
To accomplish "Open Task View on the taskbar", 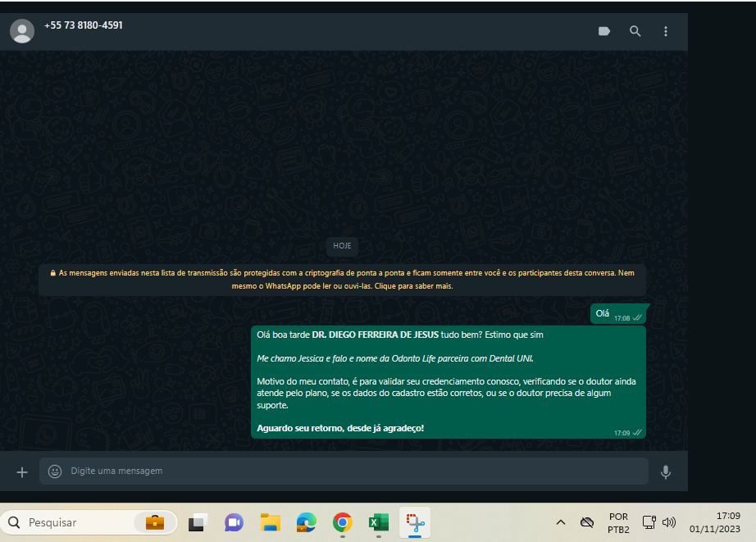I will tap(198, 522).
